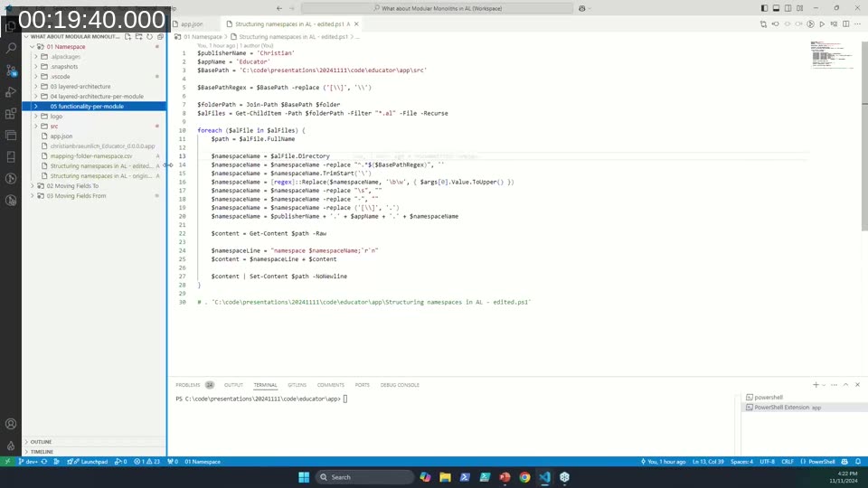Switch to the OUTPUT panel tab

click(x=233, y=385)
